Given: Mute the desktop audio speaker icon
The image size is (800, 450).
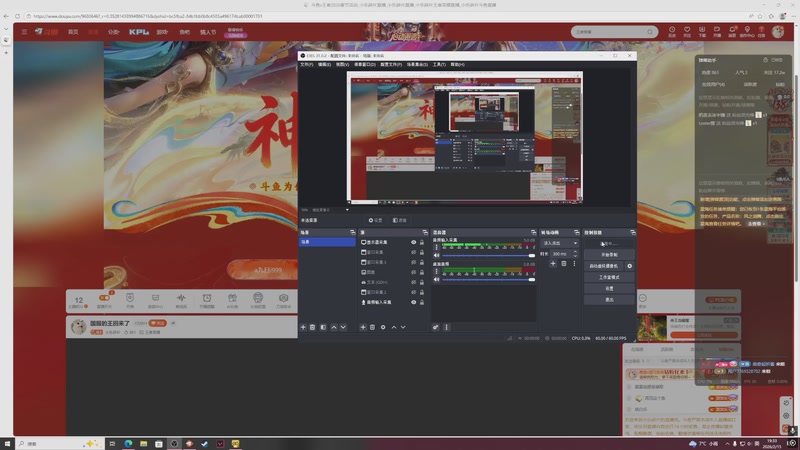Looking at the screenshot, I should point(436,280).
